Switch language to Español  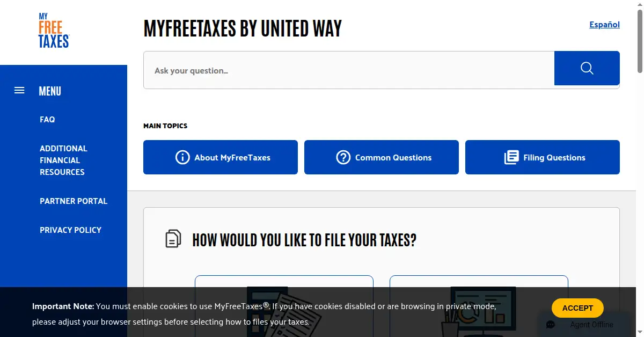click(x=604, y=25)
